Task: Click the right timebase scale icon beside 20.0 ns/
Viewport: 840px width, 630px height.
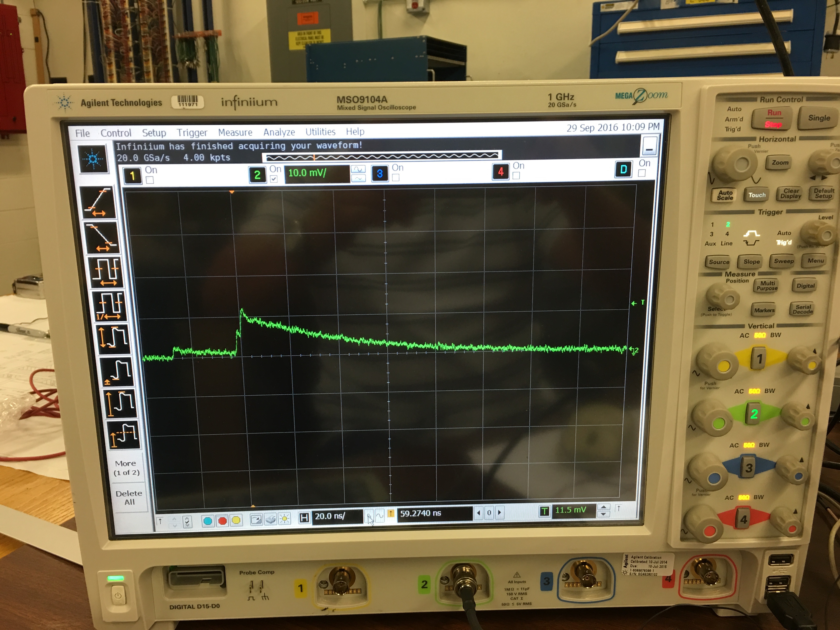Action: 379,516
